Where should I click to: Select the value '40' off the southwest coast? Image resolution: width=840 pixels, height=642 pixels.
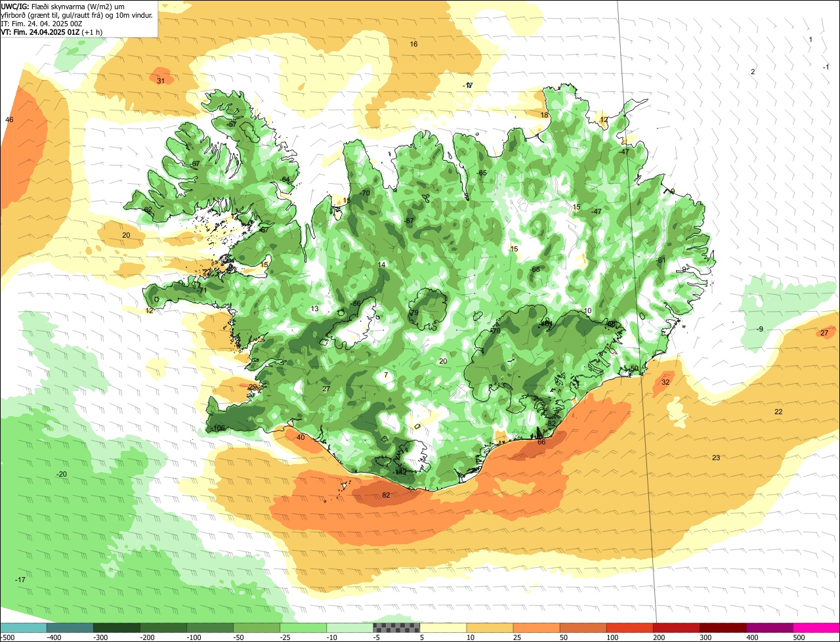coord(301,437)
